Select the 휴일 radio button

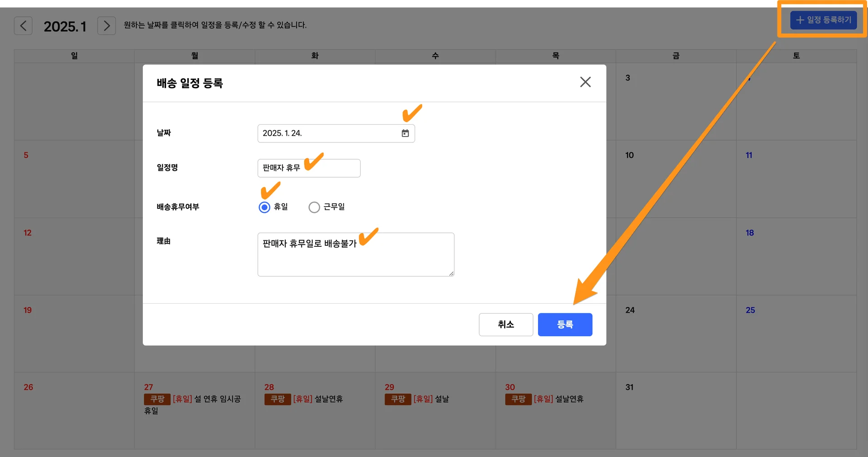click(264, 207)
